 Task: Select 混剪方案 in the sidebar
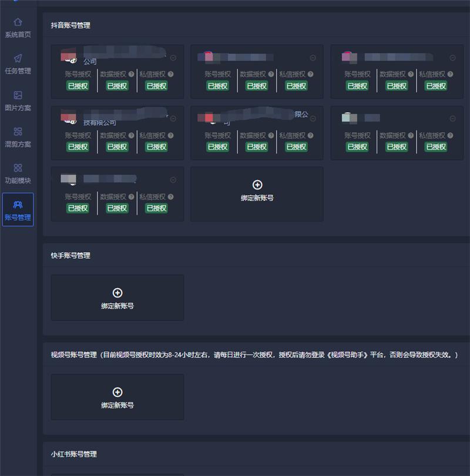click(18, 138)
